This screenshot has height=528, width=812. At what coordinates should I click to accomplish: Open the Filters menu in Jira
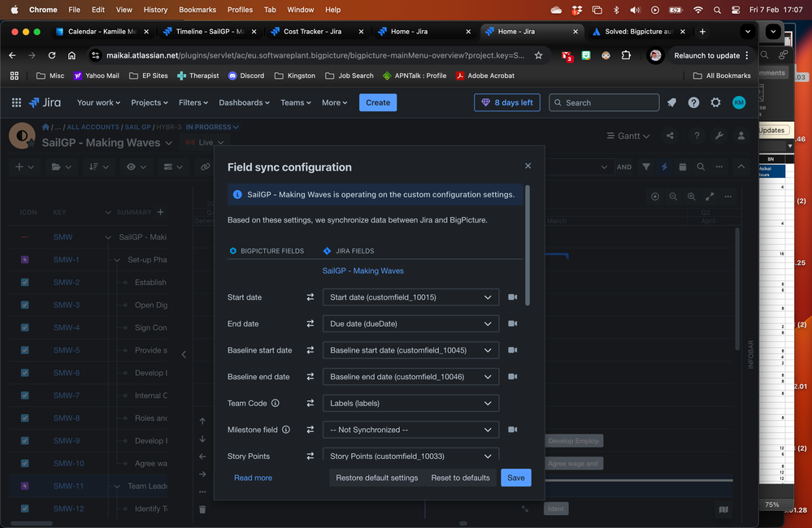[x=193, y=102]
